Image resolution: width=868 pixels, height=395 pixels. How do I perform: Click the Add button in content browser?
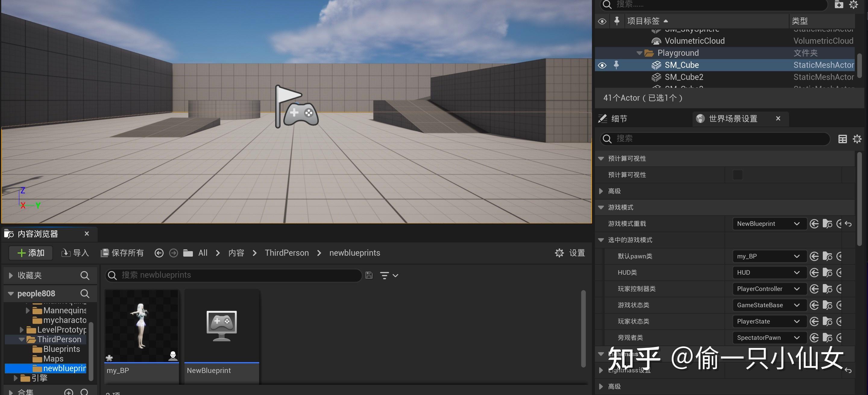point(31,253)
